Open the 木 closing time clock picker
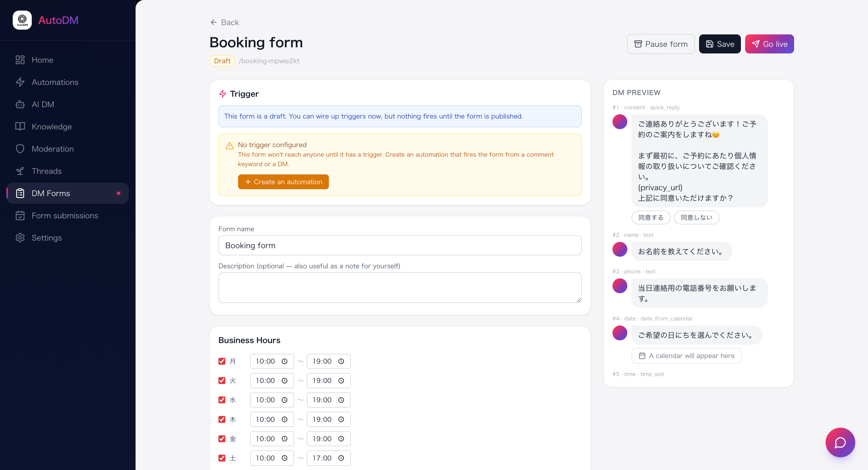Image resolution: width=868 pixels, height=470 pixels. 341,419
